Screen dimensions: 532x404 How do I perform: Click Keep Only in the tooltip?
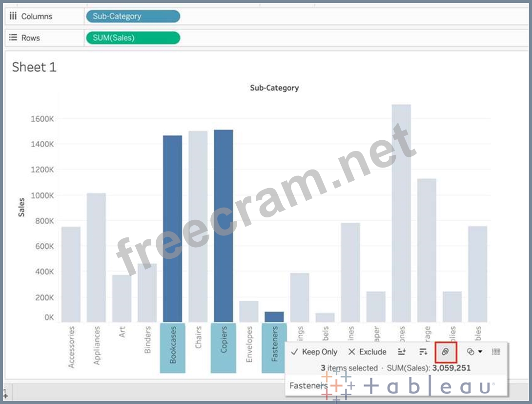314,352
